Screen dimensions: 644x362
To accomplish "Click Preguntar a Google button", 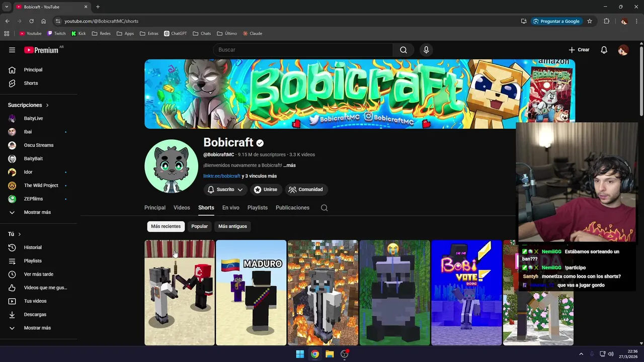I will tap(556, 21).
